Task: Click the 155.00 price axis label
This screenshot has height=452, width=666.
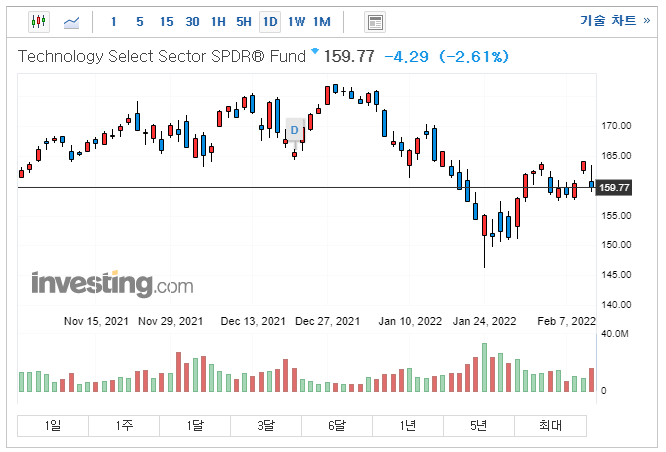Action: (616, 216)
